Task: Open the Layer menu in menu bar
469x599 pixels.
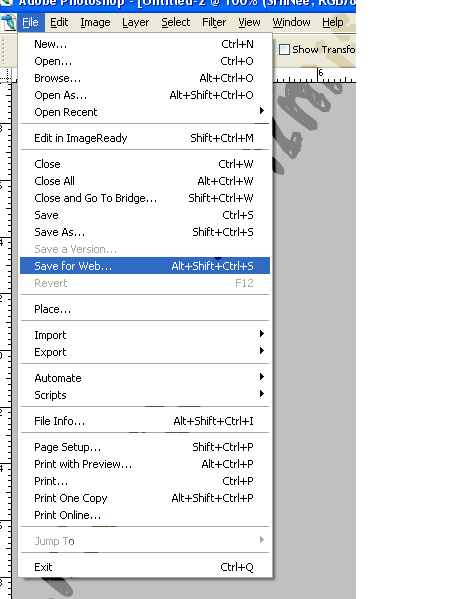Action: [136, 23]
